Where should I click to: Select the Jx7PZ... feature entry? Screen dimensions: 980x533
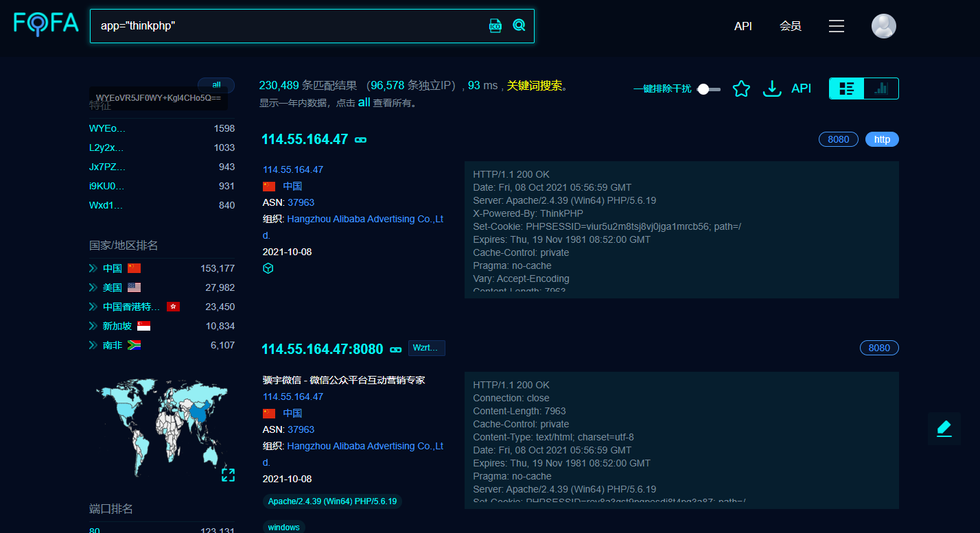[x=107, y=167]
